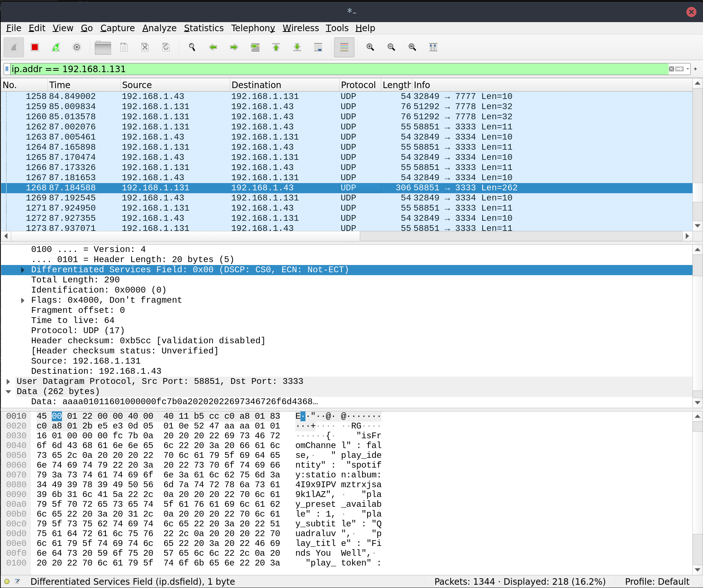Open the View menu
This screenshot has width=703, height=588.
63,28
